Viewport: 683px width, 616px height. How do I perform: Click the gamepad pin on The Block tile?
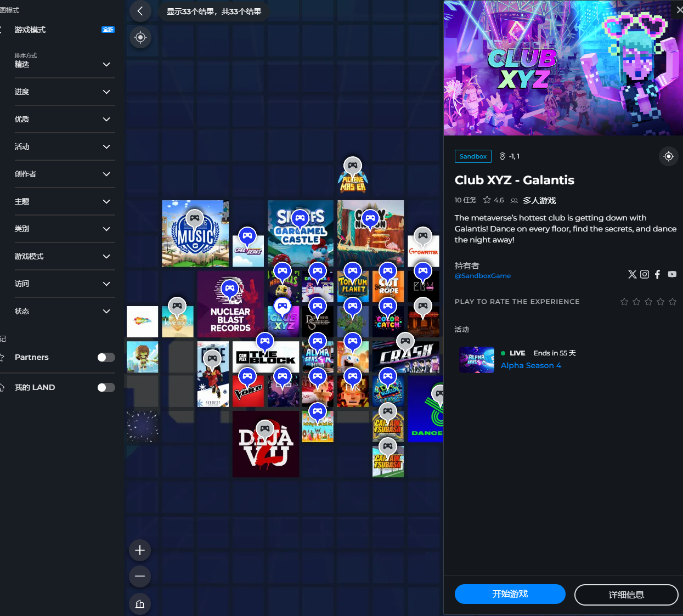(265, 342)
